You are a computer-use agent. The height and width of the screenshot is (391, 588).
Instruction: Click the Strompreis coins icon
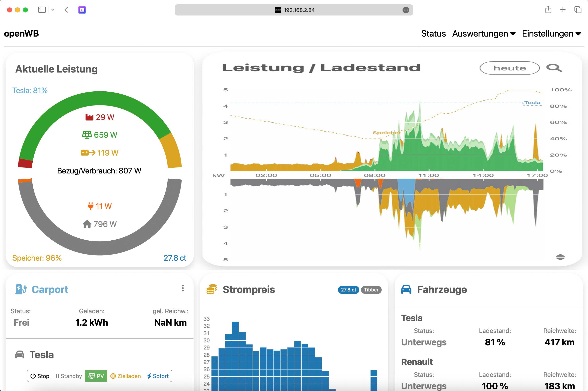tap(211, 289)
